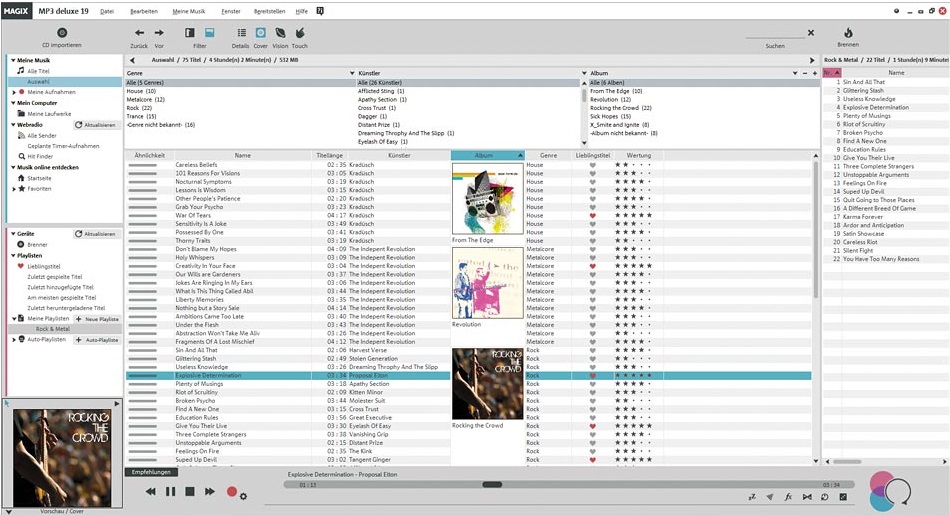Screen dimensions: 950x515
Task: Open the Hilfe menu
Action: click(x=302, y=12)
